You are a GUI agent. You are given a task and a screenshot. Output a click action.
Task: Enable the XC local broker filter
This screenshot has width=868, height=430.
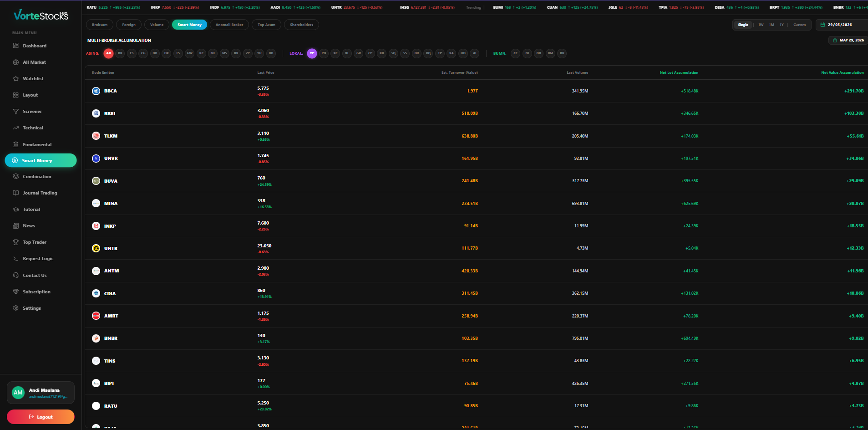tap(335, 53)
